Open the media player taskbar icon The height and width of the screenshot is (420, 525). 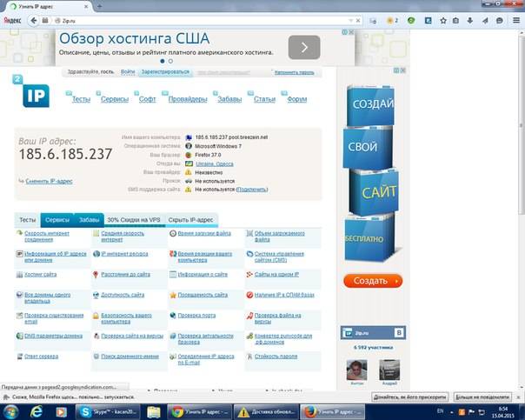pyautogui.click(x=61, y=412)
